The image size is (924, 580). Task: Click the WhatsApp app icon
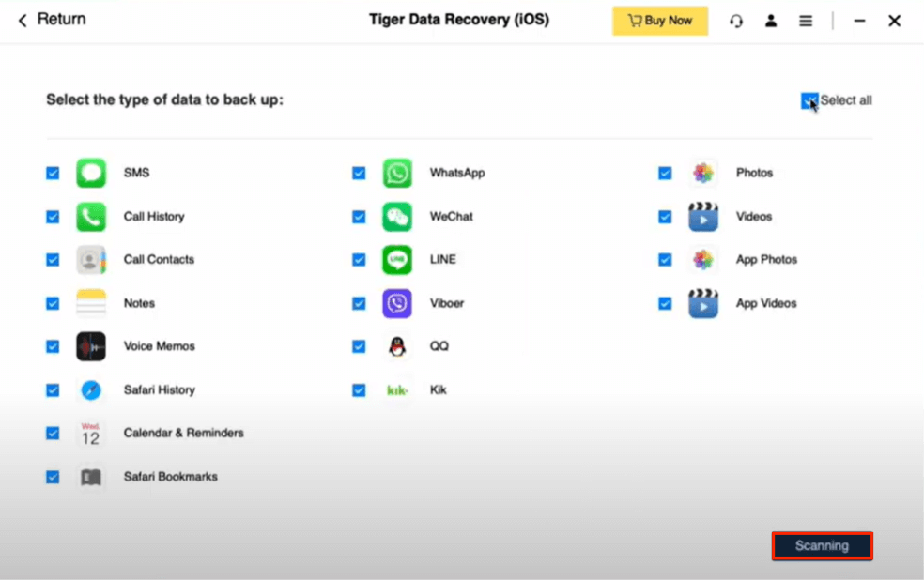(397, 173)
